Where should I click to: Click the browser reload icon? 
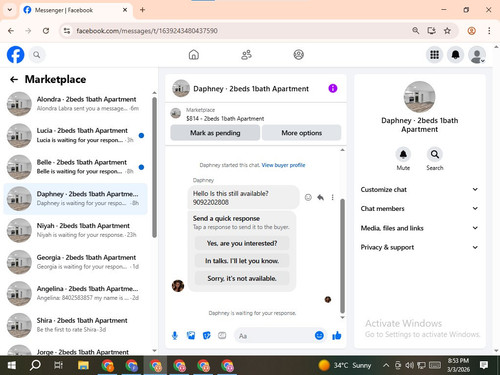pyautogui.click(x=46, y=31)
